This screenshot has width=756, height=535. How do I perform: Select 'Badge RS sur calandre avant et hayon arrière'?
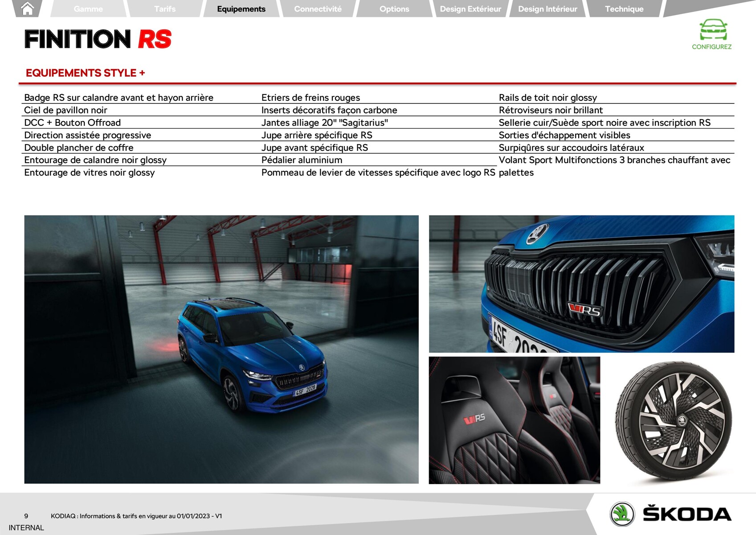119,98
